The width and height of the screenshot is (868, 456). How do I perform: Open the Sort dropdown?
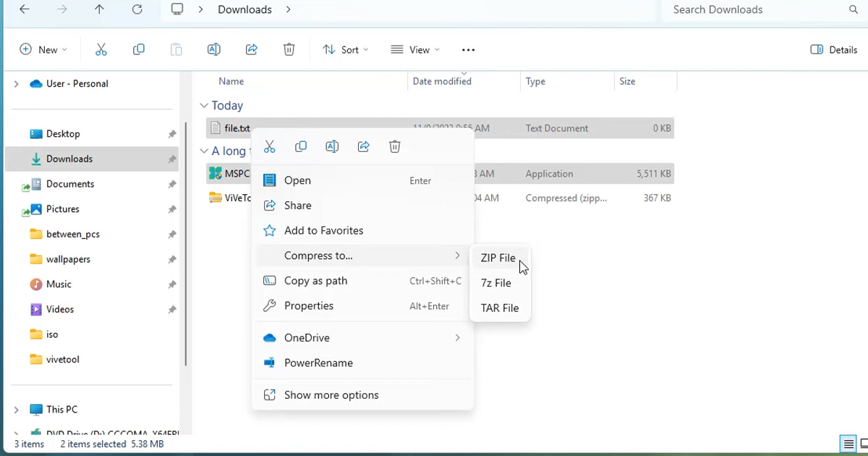pyautogui.click(x=346, y=49)
